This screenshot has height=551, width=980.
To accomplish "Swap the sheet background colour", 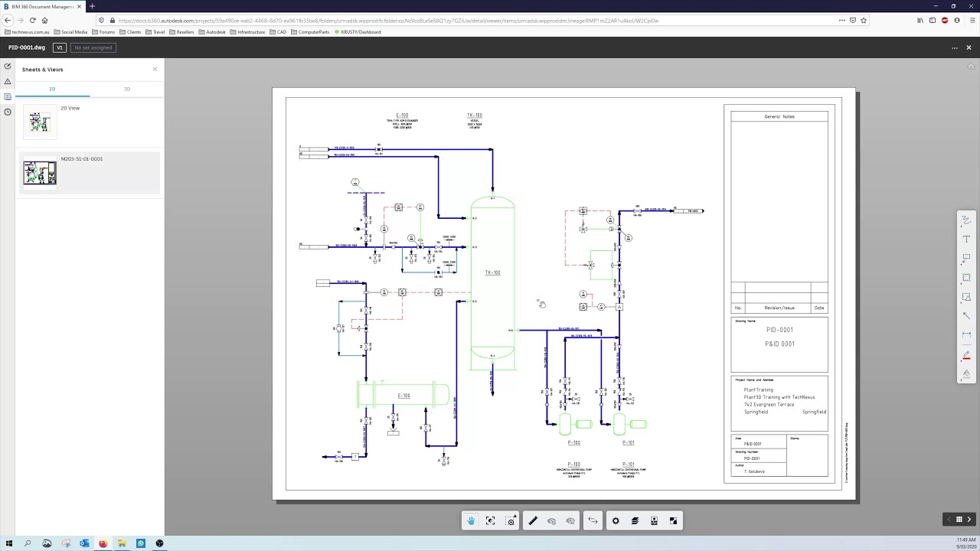I will coord(673,521).
